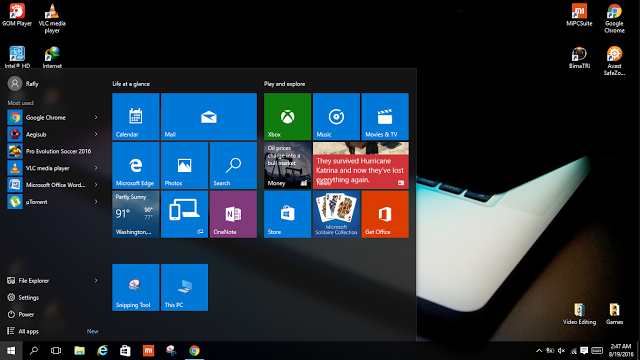The image size is (640, 360).
Task: Open the Money news tile
Action: coord(287,165)
